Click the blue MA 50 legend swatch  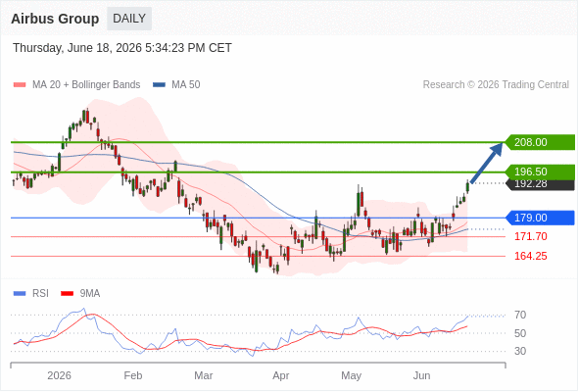pyautogui.click(x=159, y=85)
